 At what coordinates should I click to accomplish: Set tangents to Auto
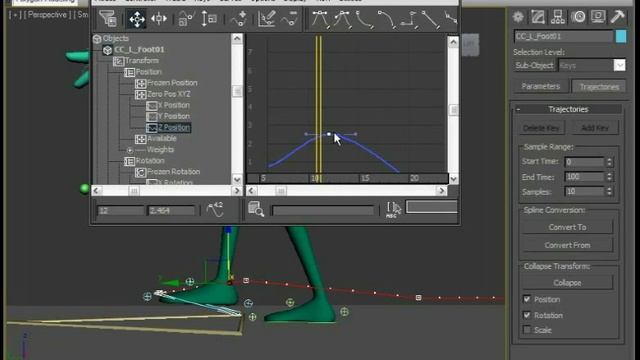click(321, 19)
